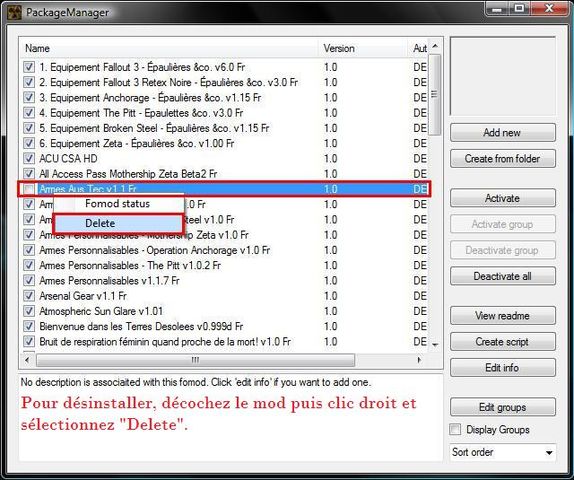574x480 pixels.
Task: Click the View readme button
Action: (502, 316)
